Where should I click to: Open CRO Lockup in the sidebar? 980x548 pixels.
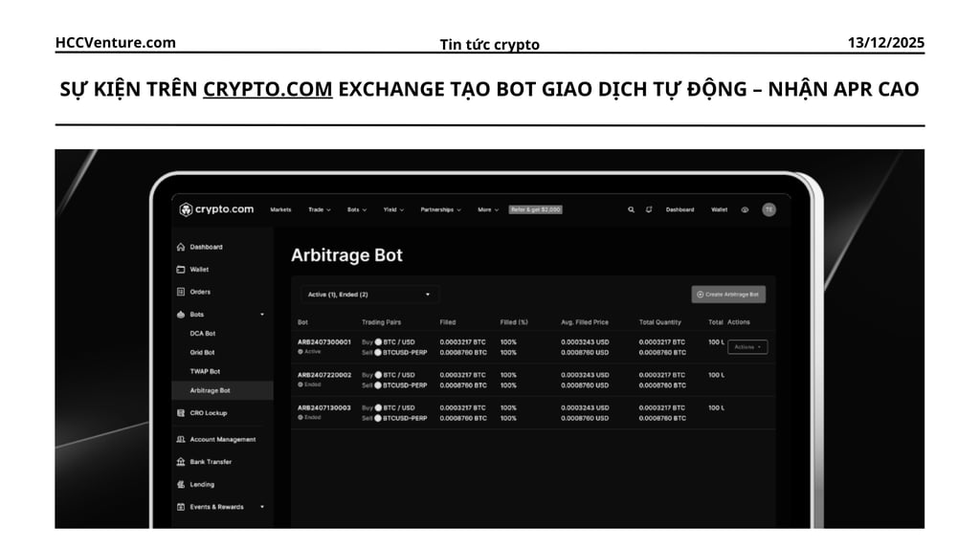click(x=208, y=413)
